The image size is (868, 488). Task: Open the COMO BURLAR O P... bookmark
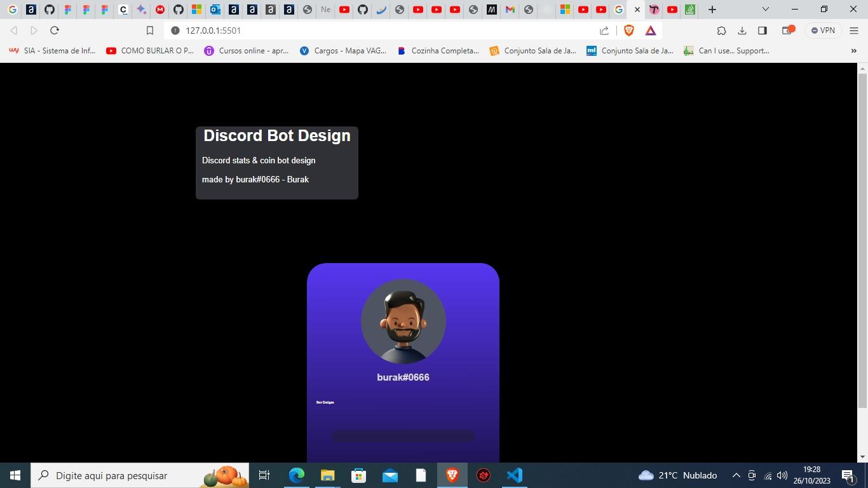click(150, 51)
